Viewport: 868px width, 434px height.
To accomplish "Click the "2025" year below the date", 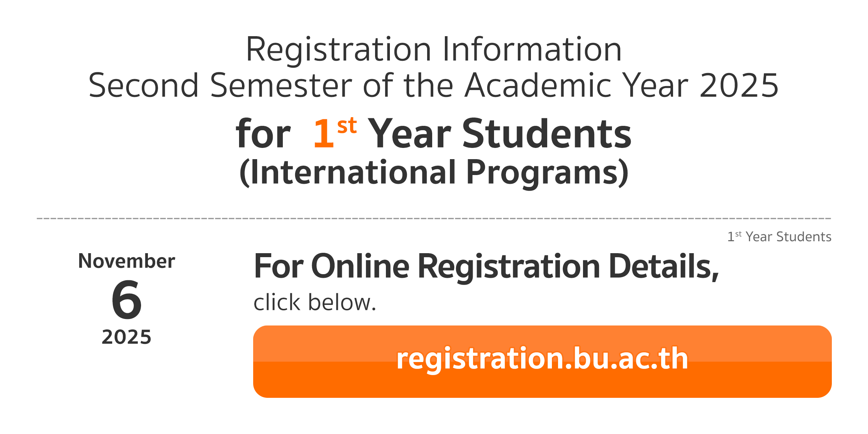I will (x=127, y=337).
